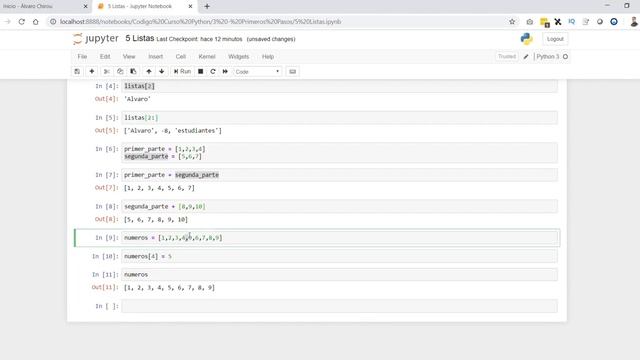Open a new browser tab
The image size is (640, 360).
[207, 7]
